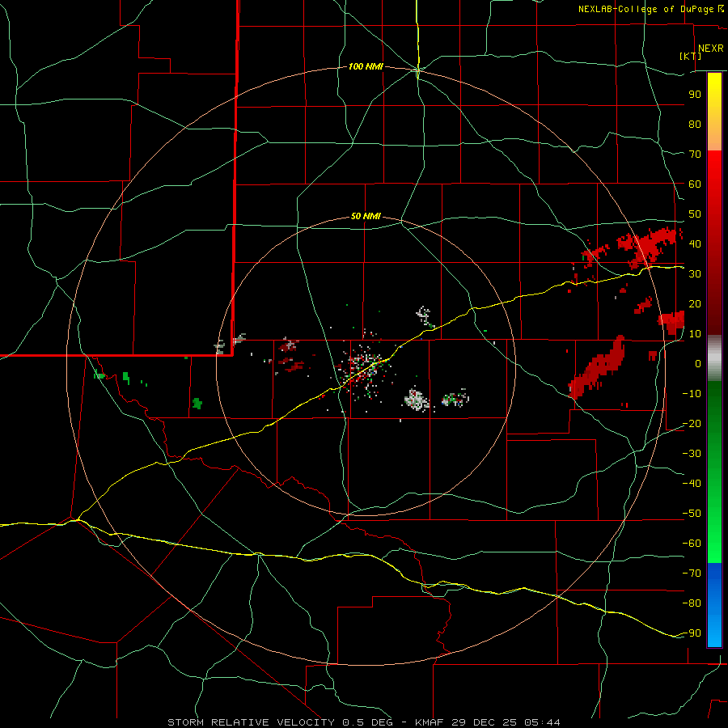Click the 0.5 DEG elevation text
The height and width of the screenshot is (728, 728).
(368, 722)
